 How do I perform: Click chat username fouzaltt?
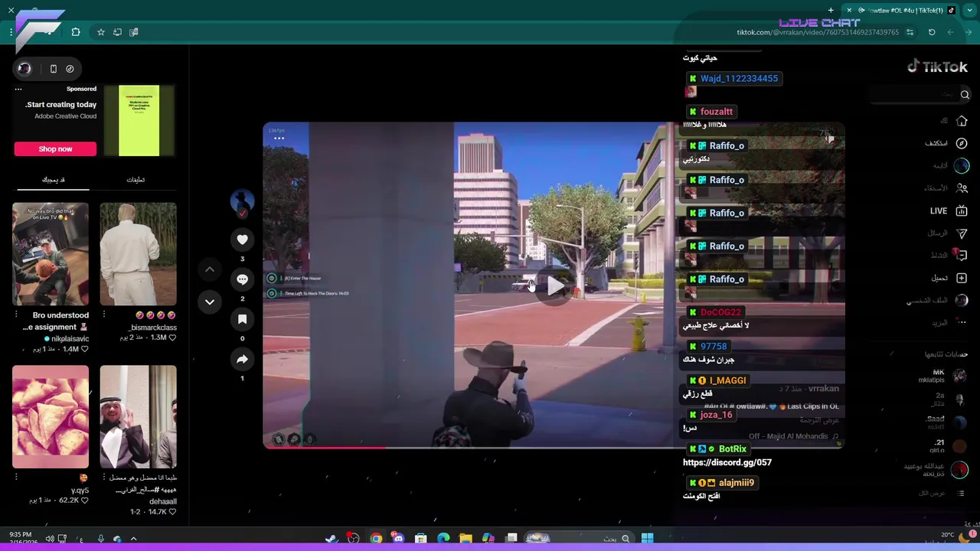point(717,112)
